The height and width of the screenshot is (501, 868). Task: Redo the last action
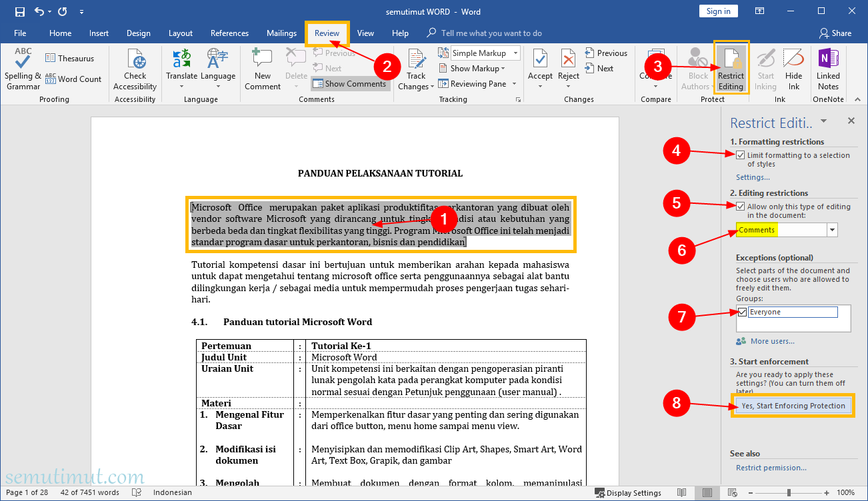(x=62, y=11)
